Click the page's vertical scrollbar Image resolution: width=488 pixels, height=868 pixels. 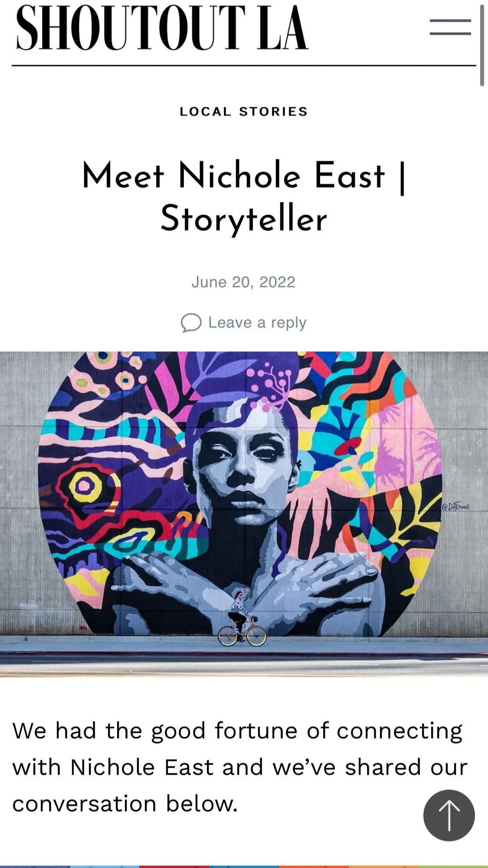coord(482,45)
